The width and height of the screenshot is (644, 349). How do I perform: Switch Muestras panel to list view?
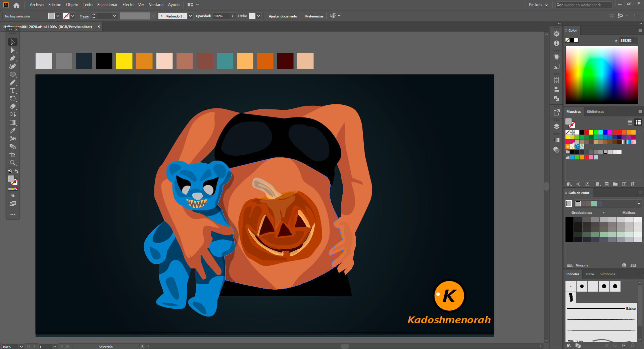pos(630,122)
